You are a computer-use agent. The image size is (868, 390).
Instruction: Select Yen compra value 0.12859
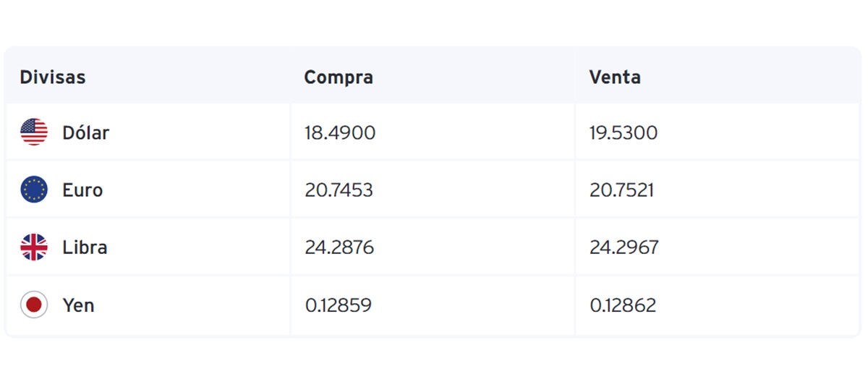(339, 305)
